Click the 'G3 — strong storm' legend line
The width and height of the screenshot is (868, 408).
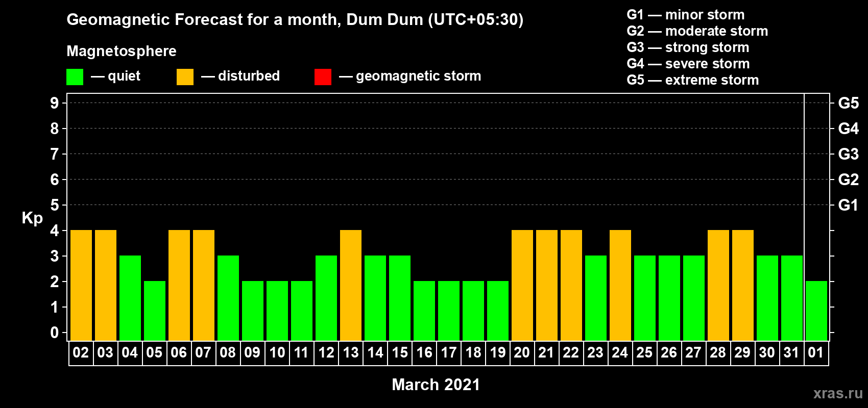(x=688, y=47)
